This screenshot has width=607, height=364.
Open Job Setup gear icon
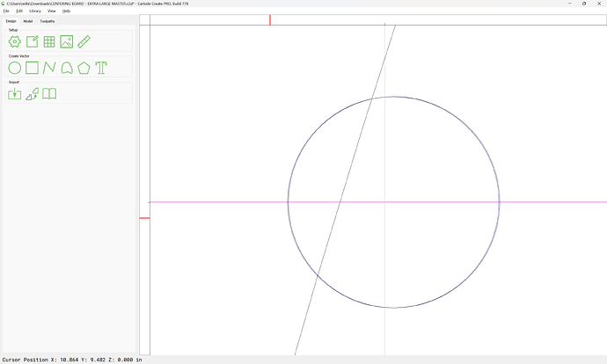point(15,42)
